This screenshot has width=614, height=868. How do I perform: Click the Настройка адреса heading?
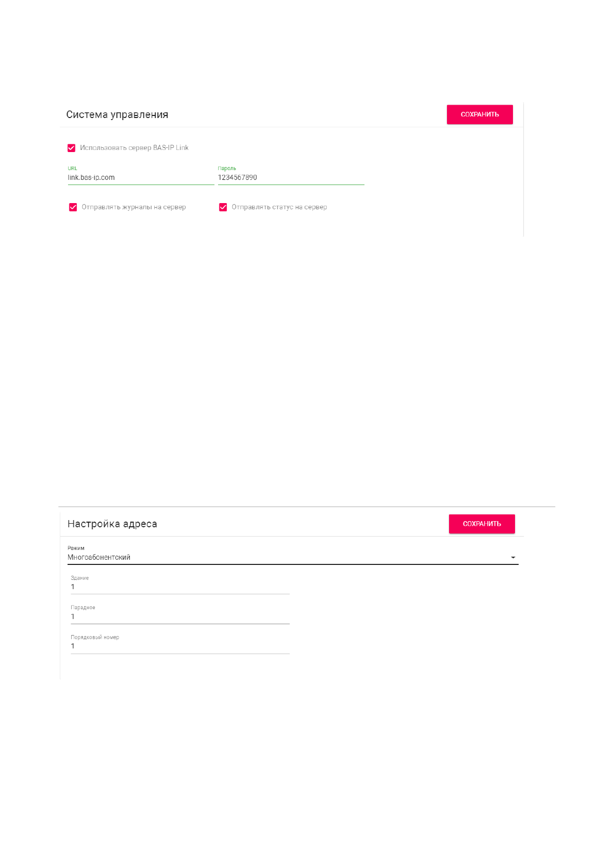112,524
